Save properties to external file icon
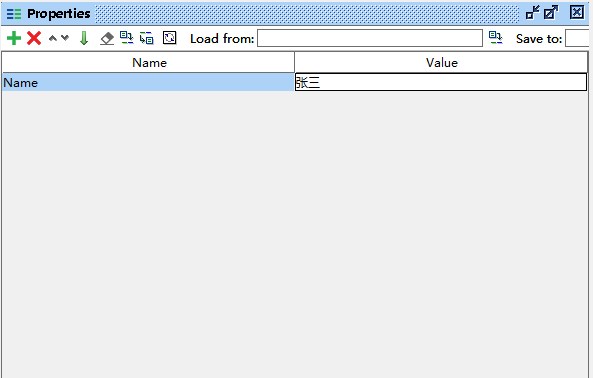This screenshot has width=593, height=378. point(147,38)
